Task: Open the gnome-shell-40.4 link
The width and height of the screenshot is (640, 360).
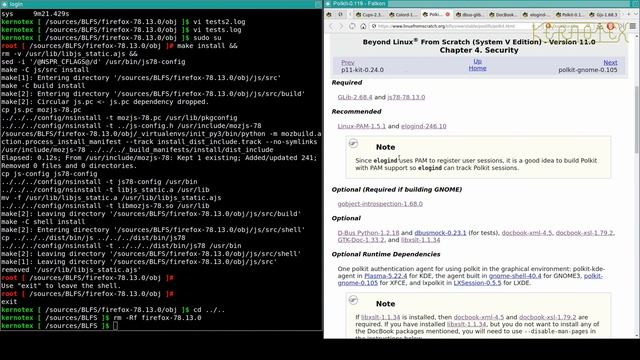Action: [x=515, y=276]
